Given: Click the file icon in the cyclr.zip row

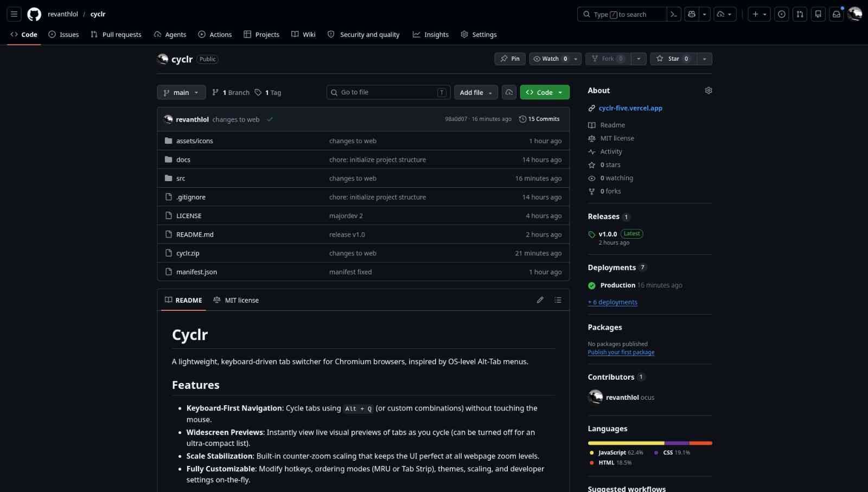Looking at the screenshot, I should 169,253.
